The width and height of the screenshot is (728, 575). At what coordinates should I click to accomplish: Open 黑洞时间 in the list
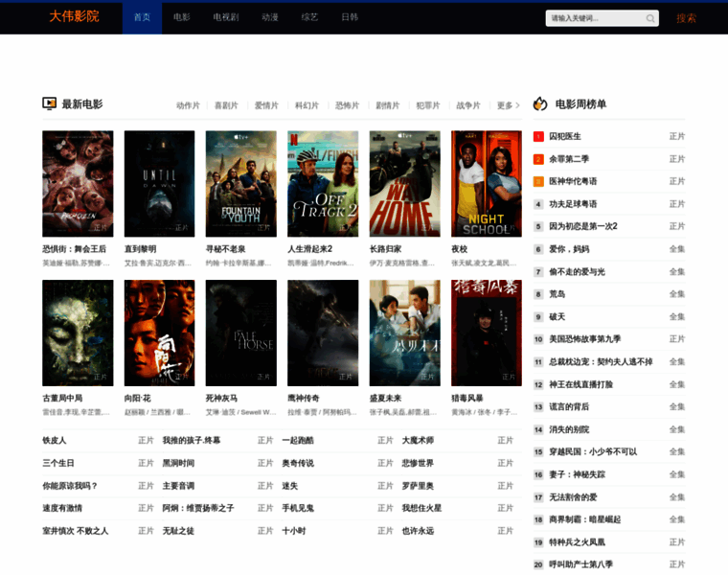178,463
